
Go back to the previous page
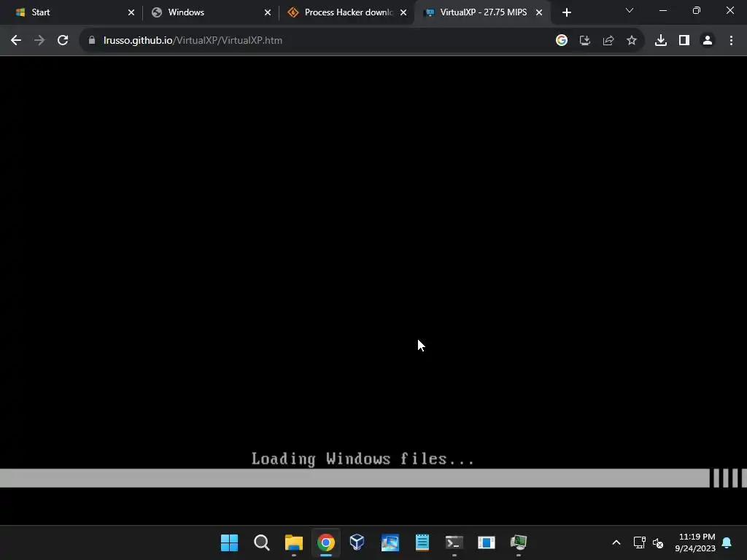[x=16, y=41]
